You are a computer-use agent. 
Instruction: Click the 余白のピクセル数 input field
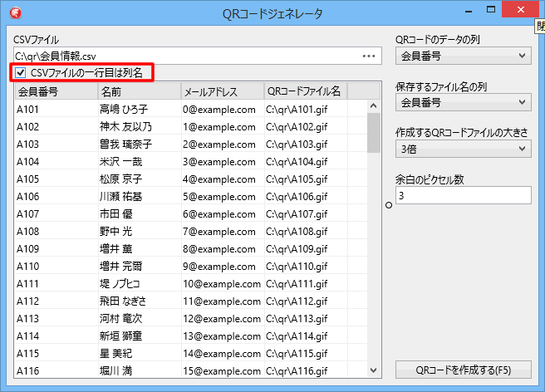463,195
